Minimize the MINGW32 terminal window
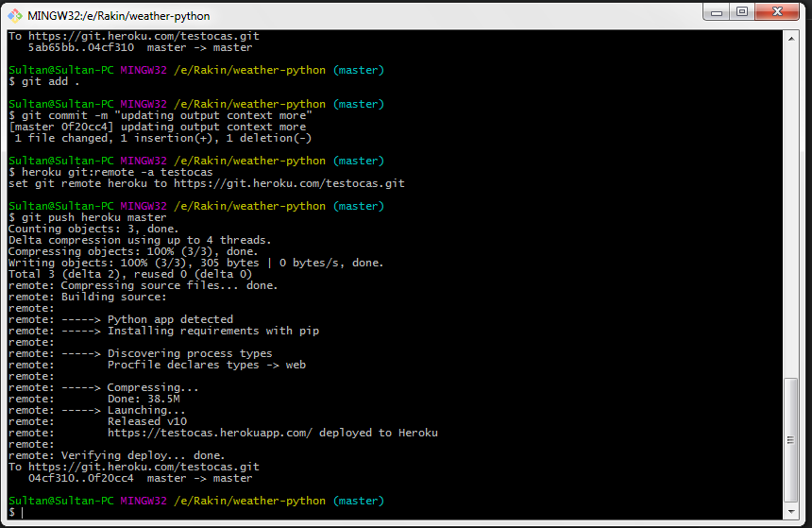 (717, 12)
